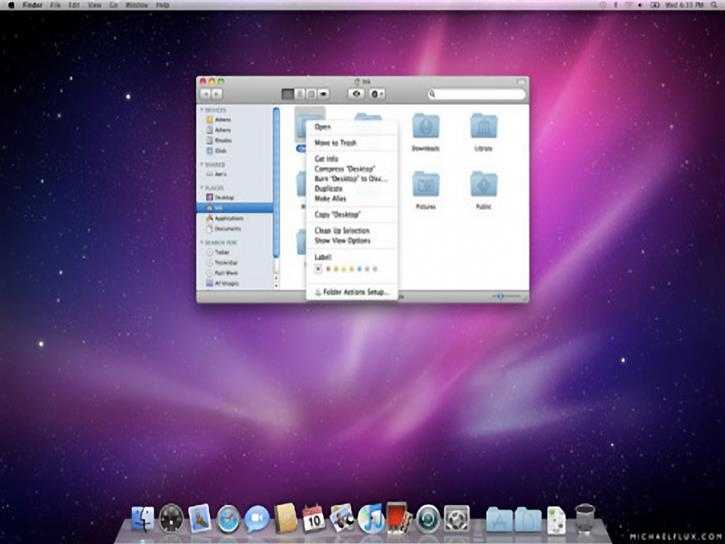Viewport: 725px width, 544px height.
Task: Switch Finder to list view
Action: pos(300,94)
